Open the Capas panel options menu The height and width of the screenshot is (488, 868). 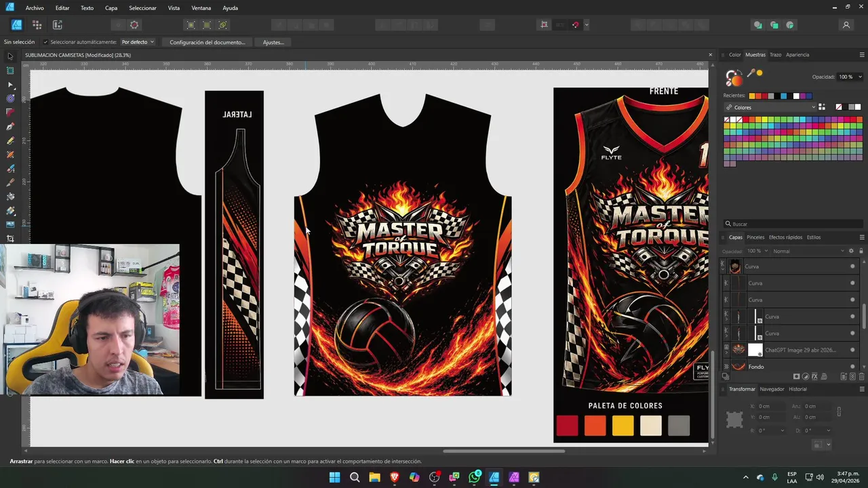[862, 237]
